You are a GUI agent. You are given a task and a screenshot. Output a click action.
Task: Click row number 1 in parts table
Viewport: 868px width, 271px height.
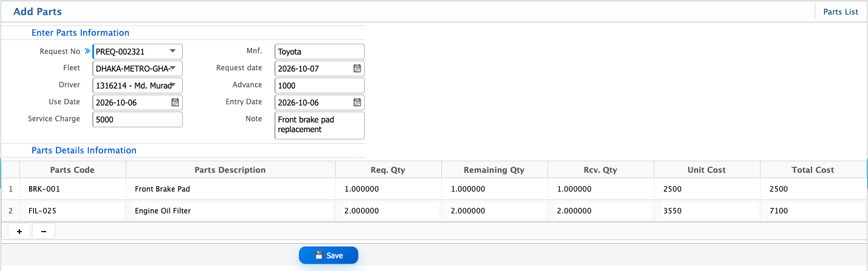pos(11,189)
